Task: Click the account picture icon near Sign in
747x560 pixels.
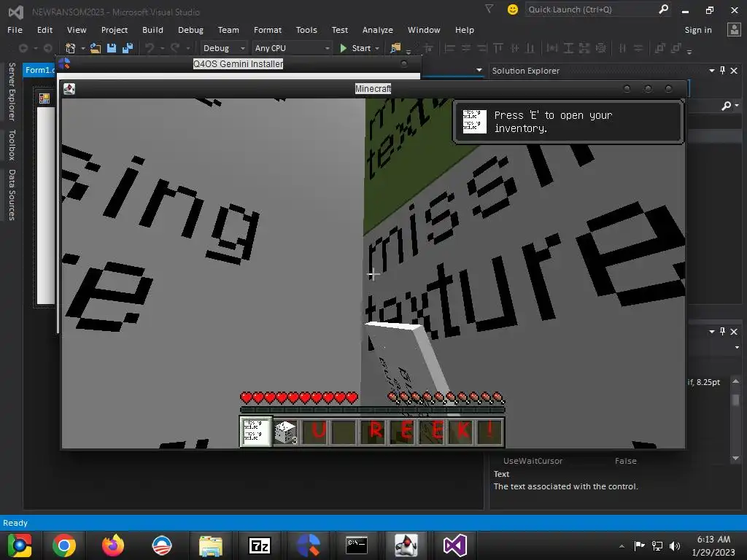Action: pyautogui.click(x=734, y=29)
